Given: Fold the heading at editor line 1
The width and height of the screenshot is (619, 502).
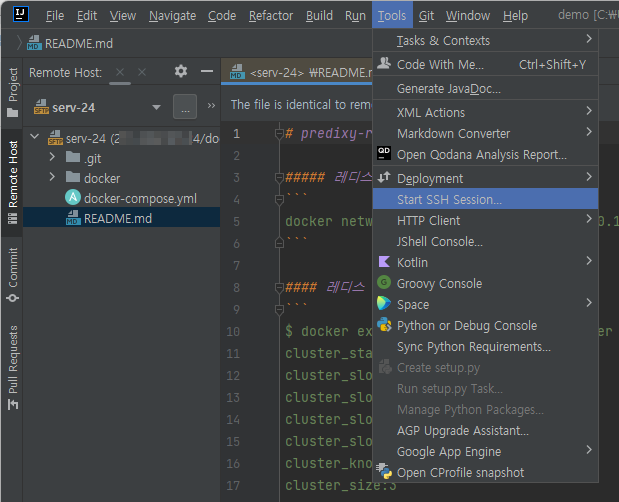Looking at the screenshot, I should click(x=279, y=133).
